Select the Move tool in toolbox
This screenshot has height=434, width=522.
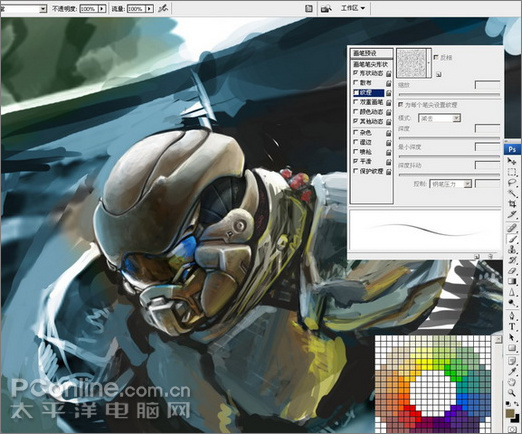click(x=511, y=161)
